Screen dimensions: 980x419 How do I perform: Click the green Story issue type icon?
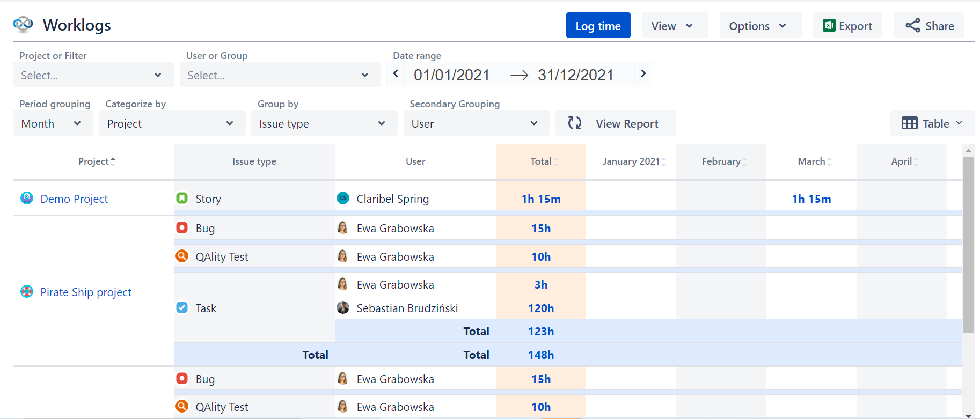182,198
